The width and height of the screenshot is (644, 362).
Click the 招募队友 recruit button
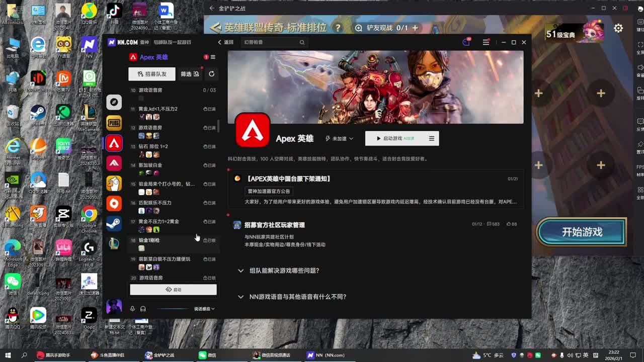[152, 74]
